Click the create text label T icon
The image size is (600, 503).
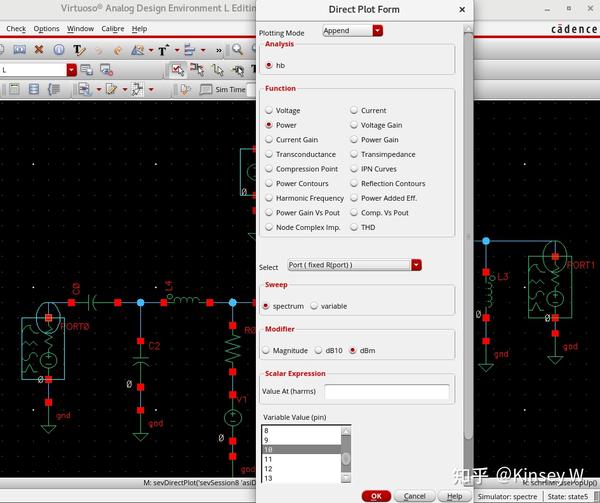point(163,50)
